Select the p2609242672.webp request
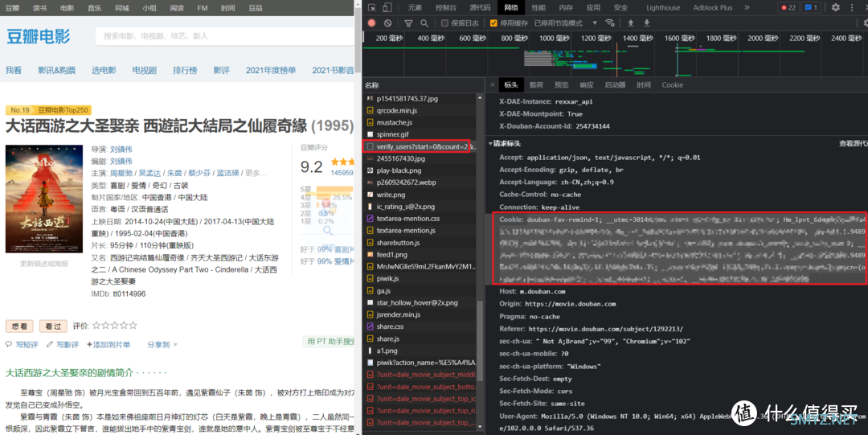Viewport: 868px width, 435px height. 419,183
